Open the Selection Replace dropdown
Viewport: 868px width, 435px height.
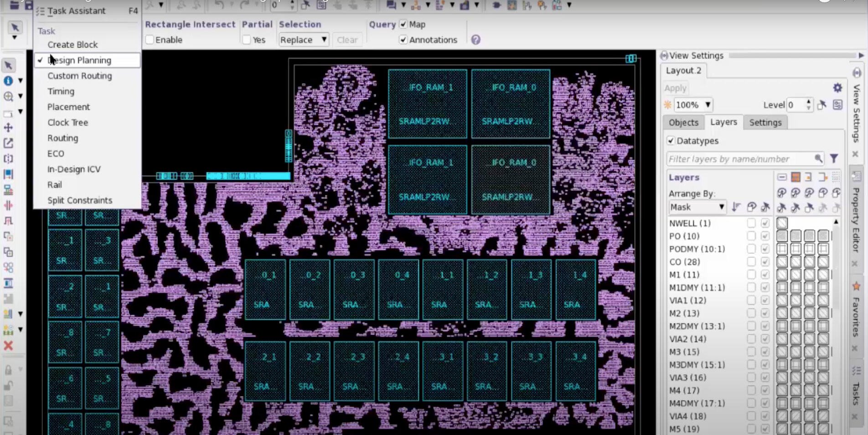click(x=303, y=40)
